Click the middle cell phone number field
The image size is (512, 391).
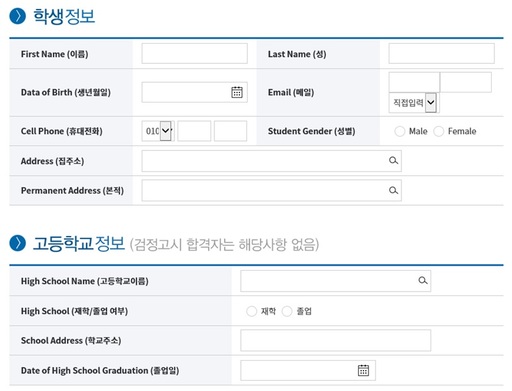coord(194,131)
